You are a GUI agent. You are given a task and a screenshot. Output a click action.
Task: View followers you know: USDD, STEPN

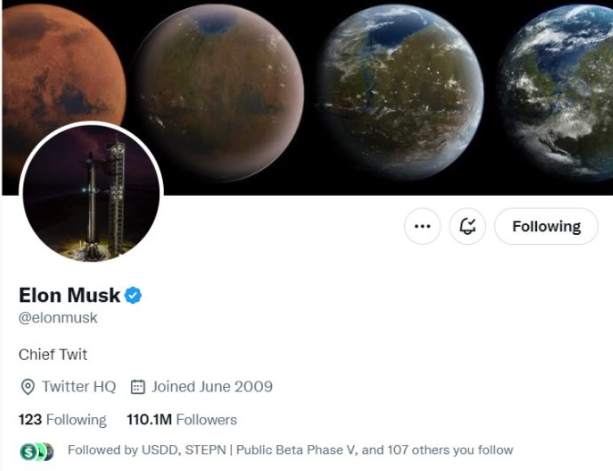(x=290, y=450)
